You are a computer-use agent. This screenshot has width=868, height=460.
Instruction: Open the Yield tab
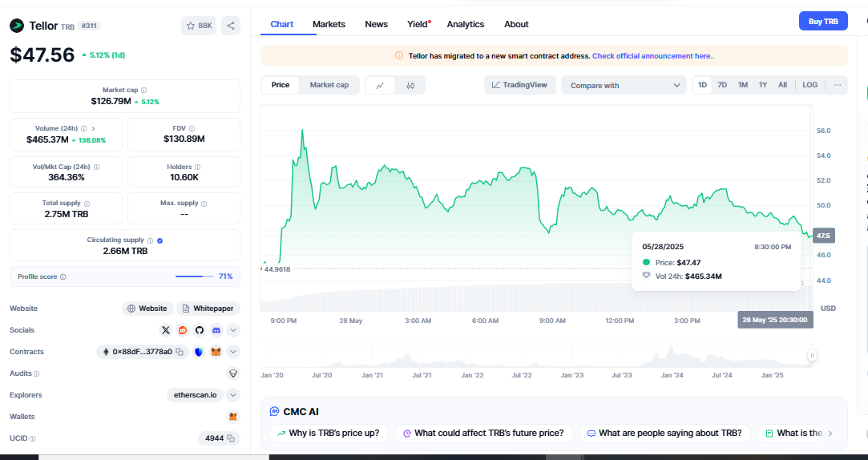tap(418, 24)
